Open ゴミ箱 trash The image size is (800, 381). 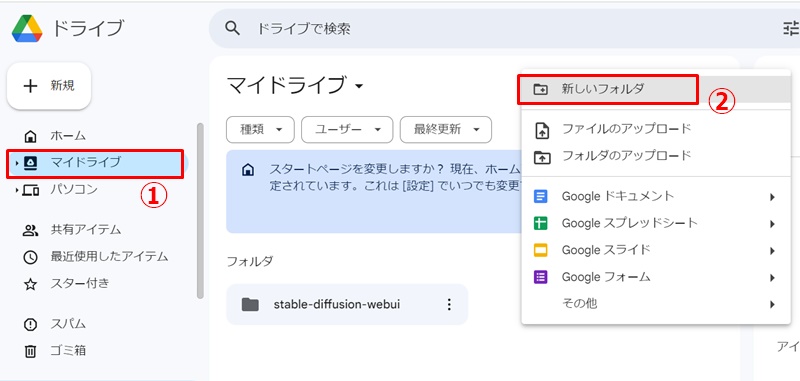[x=55, y=351]
